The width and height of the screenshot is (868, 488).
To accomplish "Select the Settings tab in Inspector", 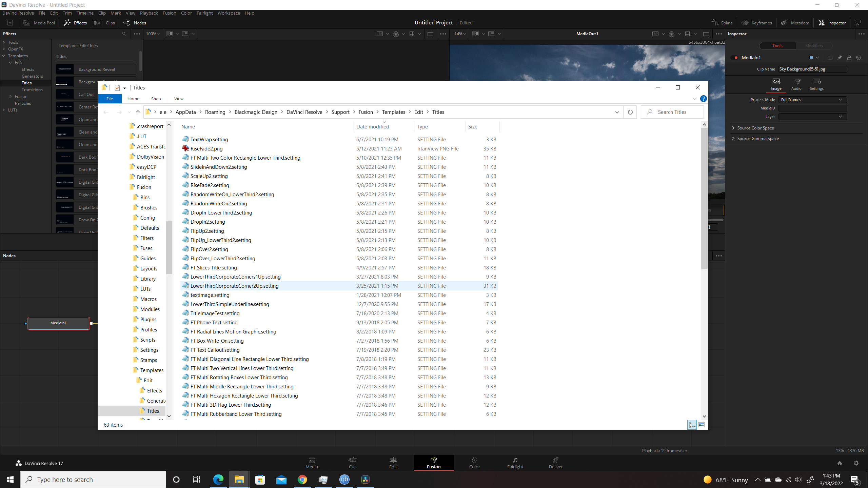I will [x=816, y=84].
